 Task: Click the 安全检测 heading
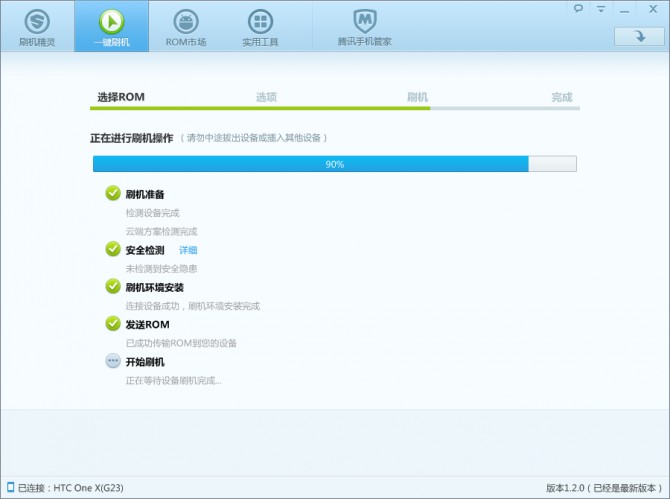tap(145, 250)
